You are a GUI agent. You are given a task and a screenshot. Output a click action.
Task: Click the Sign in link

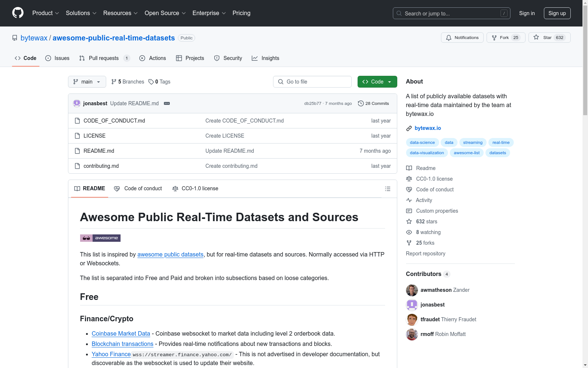coord(527,13)
